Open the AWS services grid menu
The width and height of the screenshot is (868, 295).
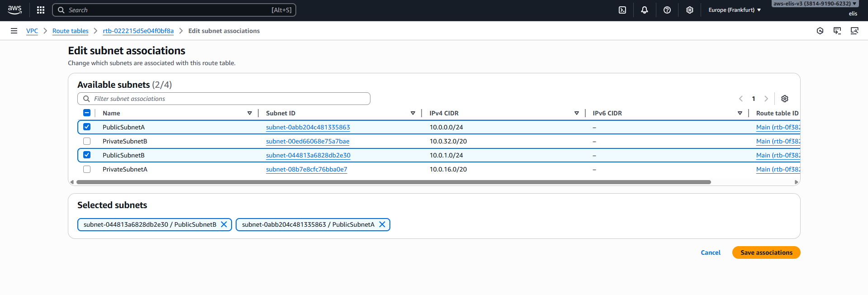(x=41, y=10)
